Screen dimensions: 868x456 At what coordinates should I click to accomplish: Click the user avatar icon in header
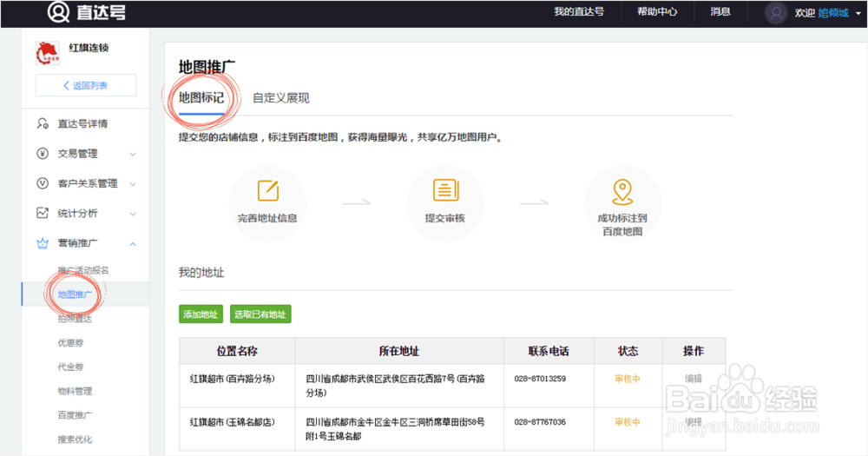776,13
